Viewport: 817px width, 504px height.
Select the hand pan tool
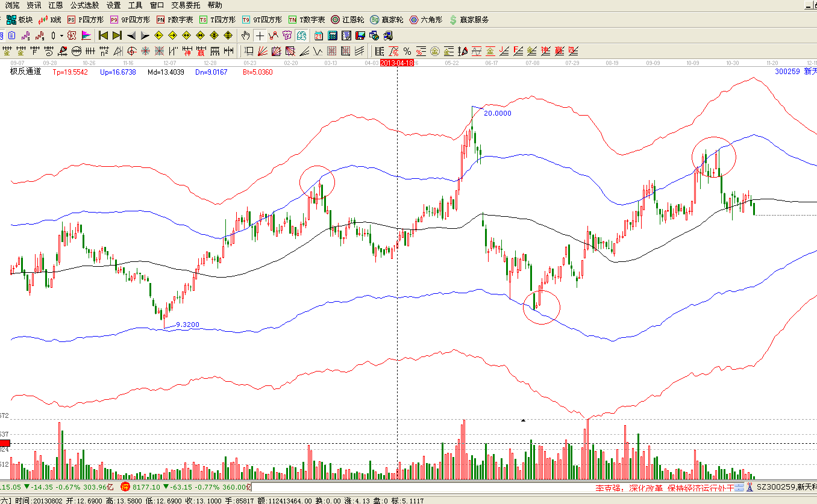click(x=245, y=35)
